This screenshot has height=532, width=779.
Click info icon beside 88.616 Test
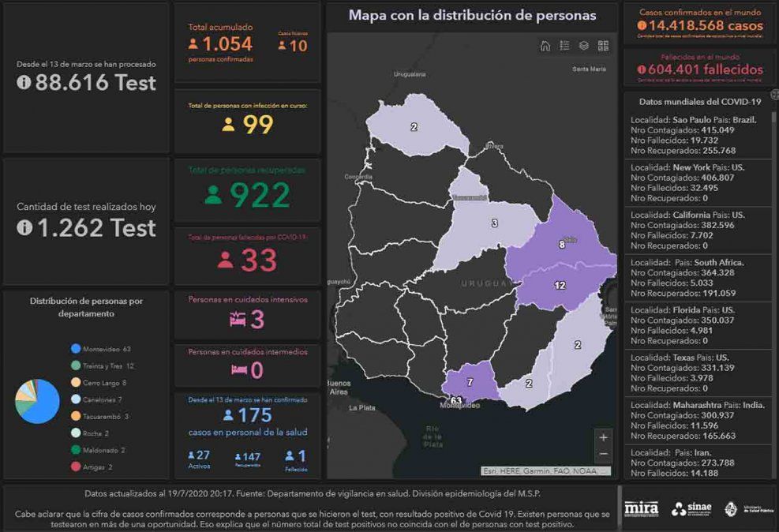coord(24,82)
